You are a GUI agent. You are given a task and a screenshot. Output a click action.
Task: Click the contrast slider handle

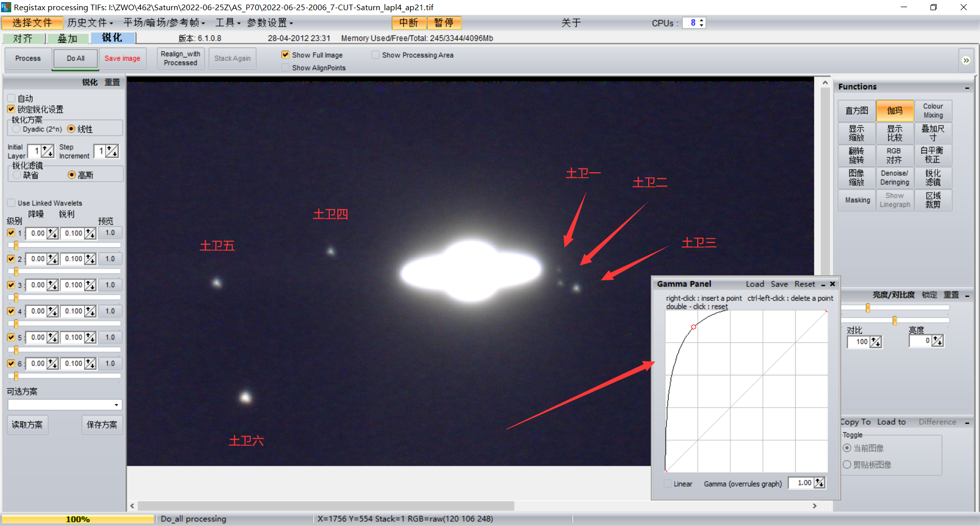pyautogui.click(x=868, y=308)
